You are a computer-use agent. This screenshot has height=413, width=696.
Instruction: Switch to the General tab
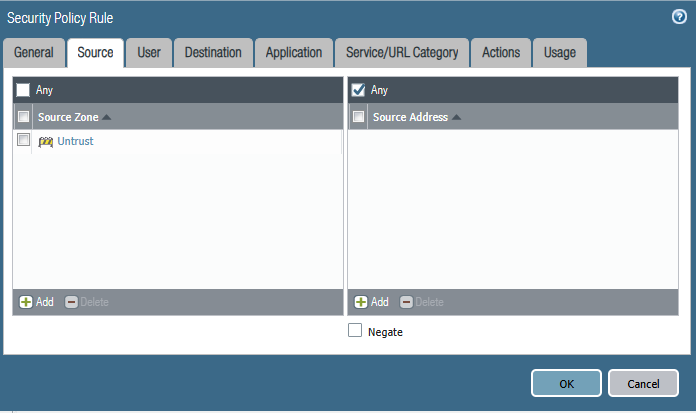(34, 53)
